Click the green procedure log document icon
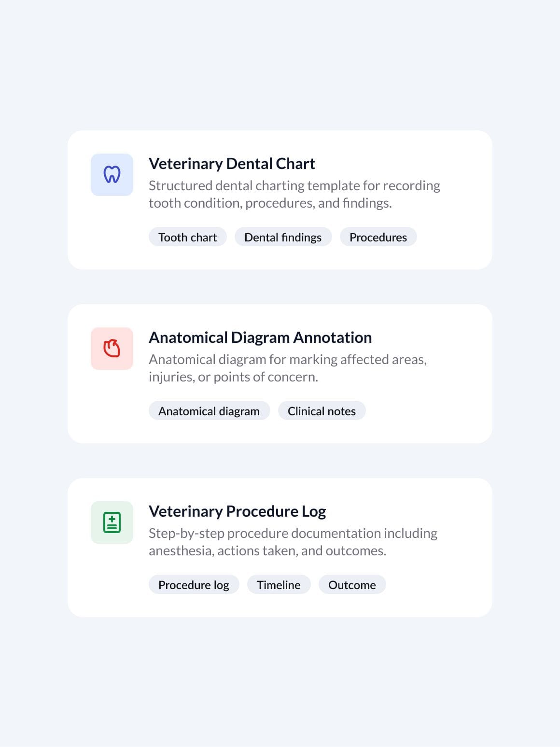 (x=112, y=522)
